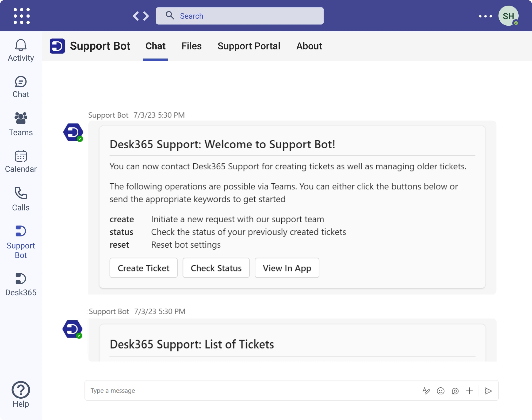Select the About tab
Screen dimensions: 532x420
[309, 46]
